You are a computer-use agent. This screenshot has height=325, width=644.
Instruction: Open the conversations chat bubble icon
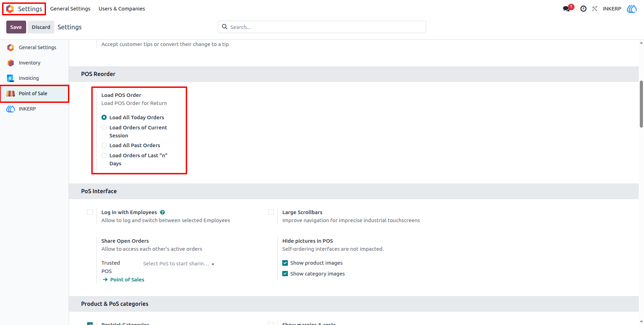[x=566, y=9]
